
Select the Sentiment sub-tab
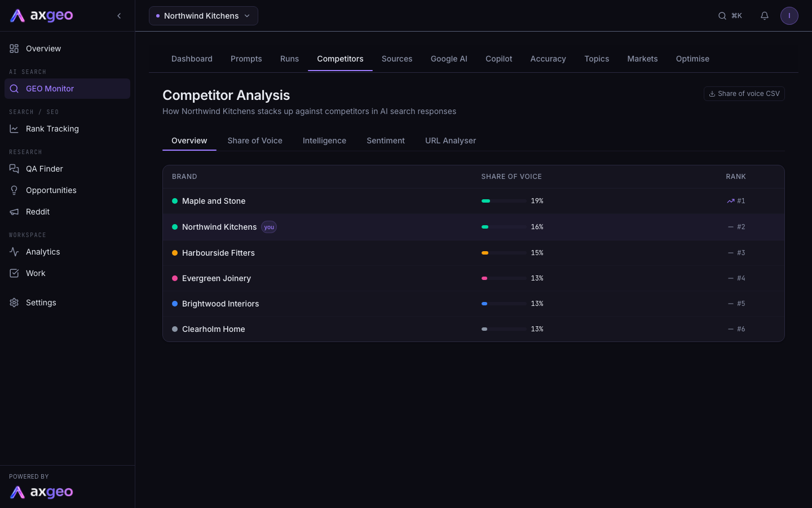pos(386,141)
